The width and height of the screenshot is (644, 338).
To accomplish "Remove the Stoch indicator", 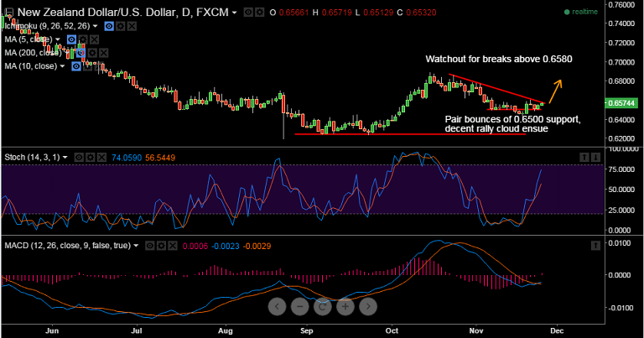I will (x=101, y=158).
